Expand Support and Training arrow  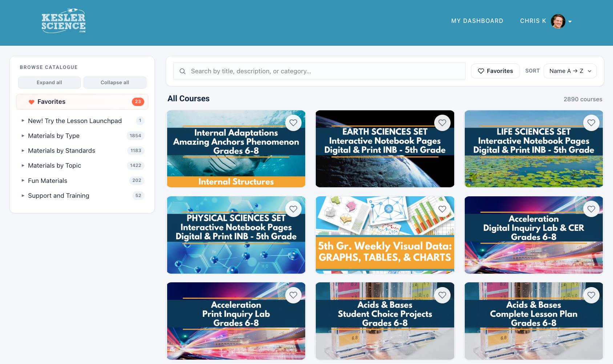coord(23,195)
